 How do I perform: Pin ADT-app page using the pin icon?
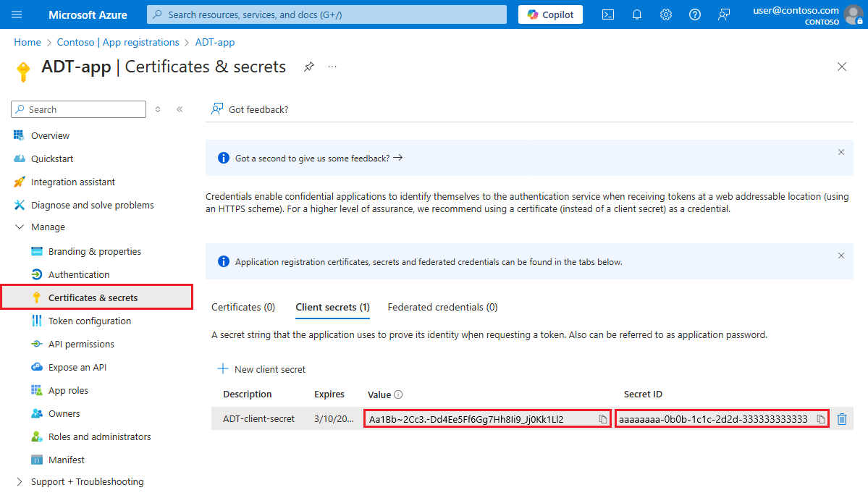pyautogui.click(x=309, y=67)
